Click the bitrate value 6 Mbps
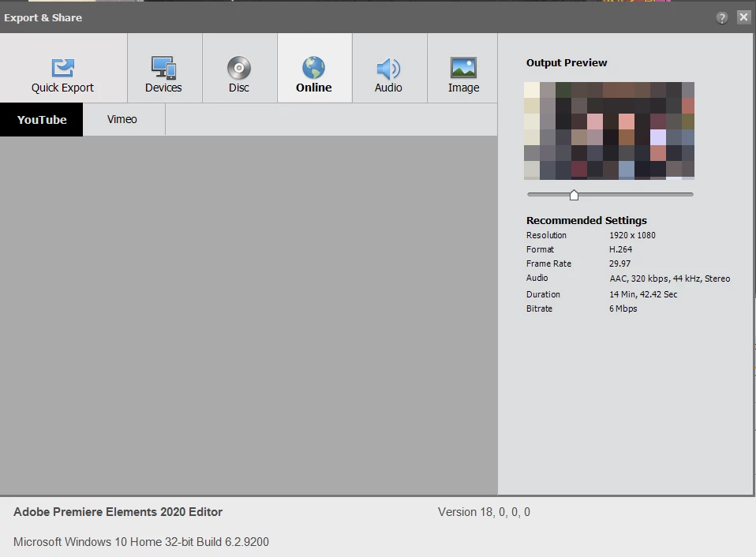The width and height of the screenshot is (756, 557). [623, 308]
